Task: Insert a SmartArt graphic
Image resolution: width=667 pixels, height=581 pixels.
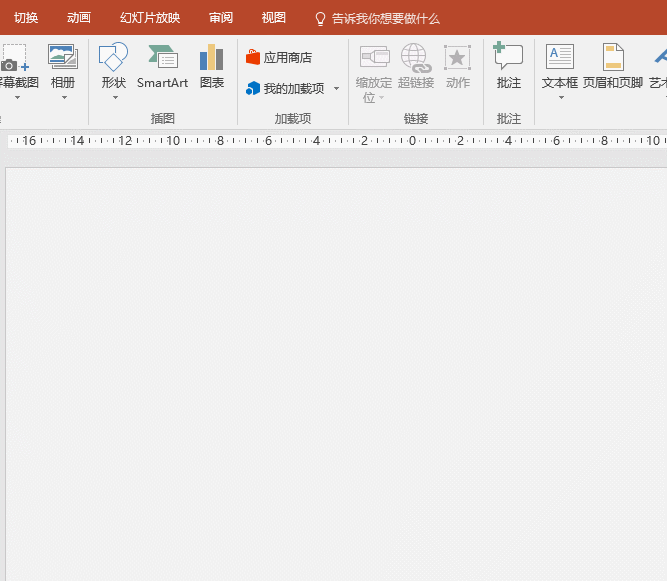Action: pos(162,58)
